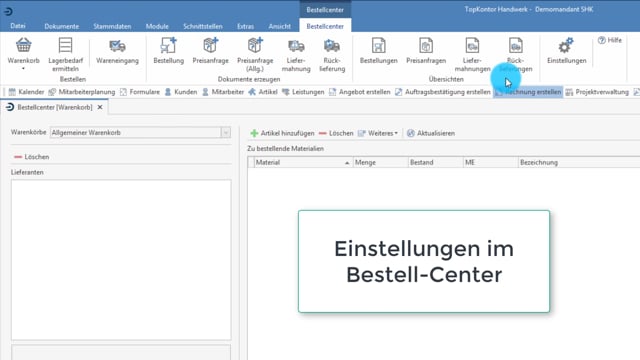Click Löschen below Warenkörbe selector
Image resolution: width=640 pixels, height=360 pixels.
click(x=31, y=157)
